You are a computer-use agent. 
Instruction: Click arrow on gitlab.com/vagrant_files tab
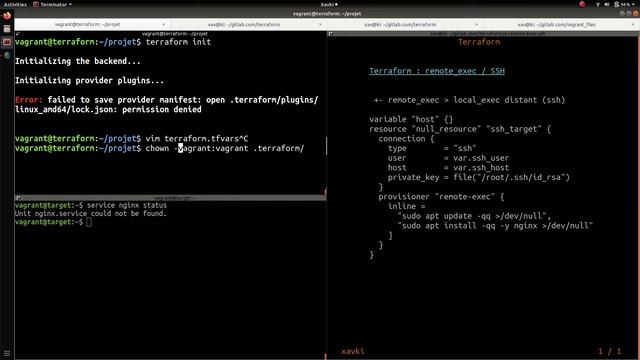(x=633, y=24)
